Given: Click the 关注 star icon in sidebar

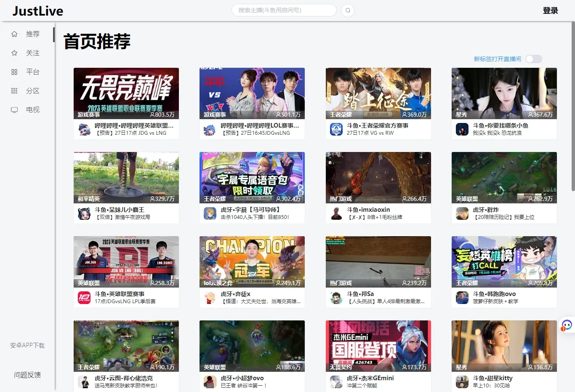Looking at the screenshot, I should [14, 53].
